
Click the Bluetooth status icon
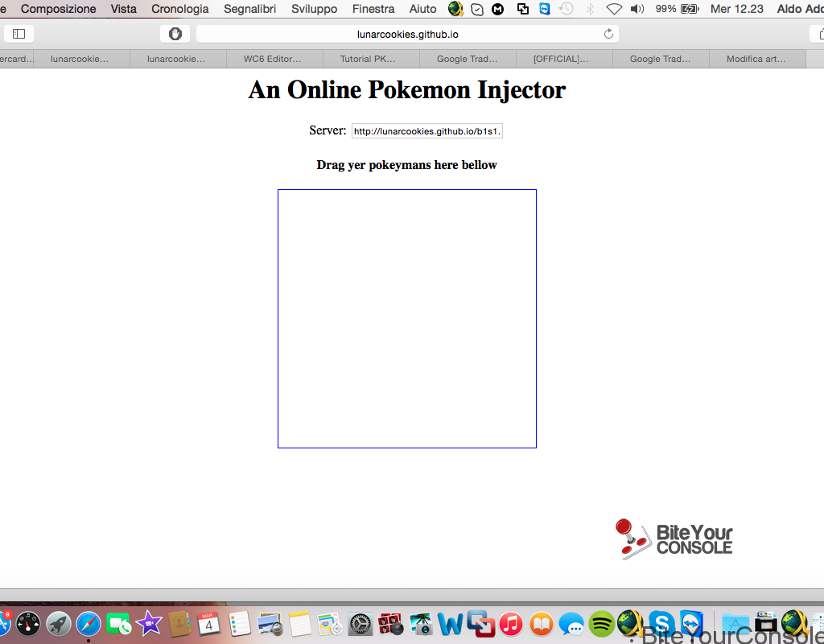tap(590, 9)
